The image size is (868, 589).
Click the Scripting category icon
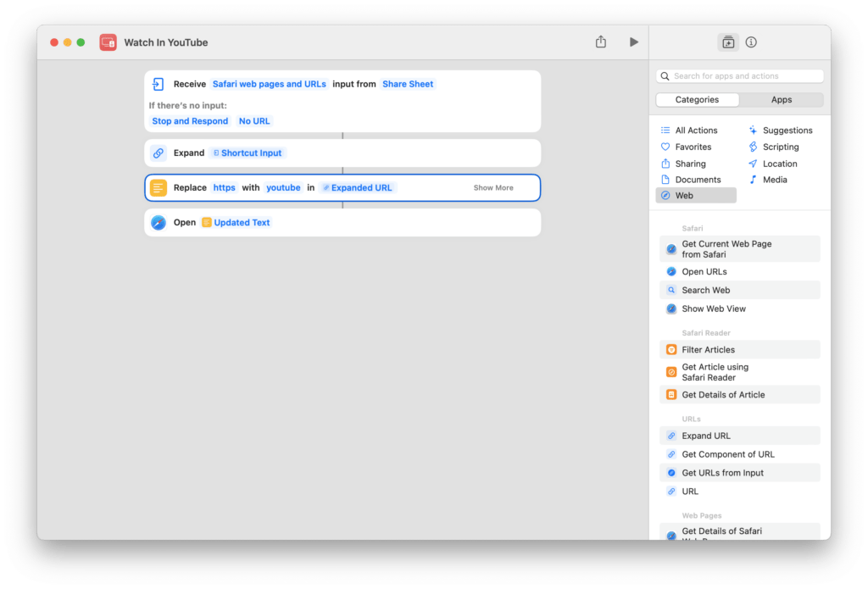point(754,147)
